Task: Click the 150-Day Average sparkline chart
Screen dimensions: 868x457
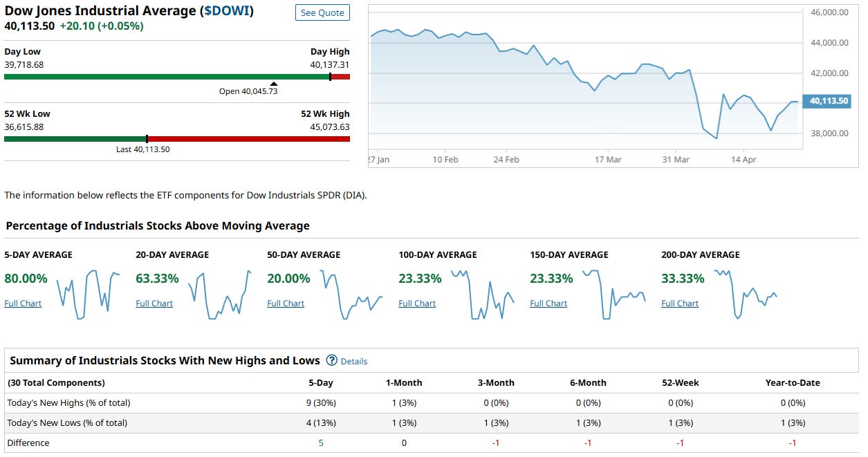Action: pyautogui.click(x=614, y=295)
